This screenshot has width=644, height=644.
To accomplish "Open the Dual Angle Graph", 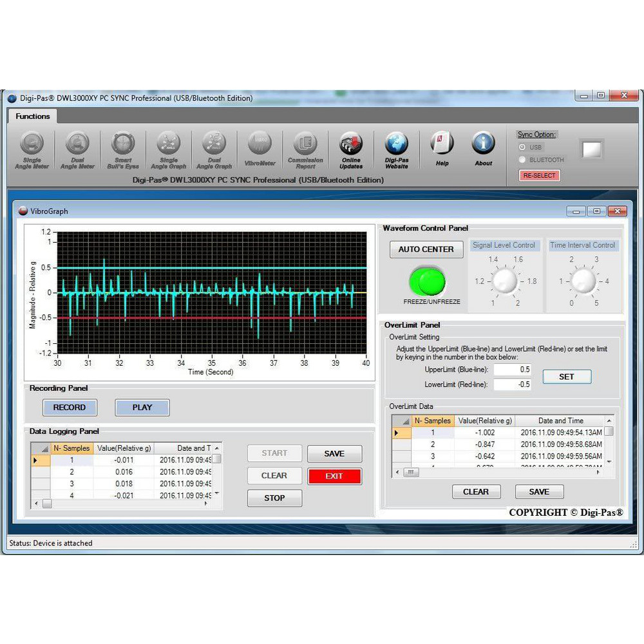I will click(214, 148).
